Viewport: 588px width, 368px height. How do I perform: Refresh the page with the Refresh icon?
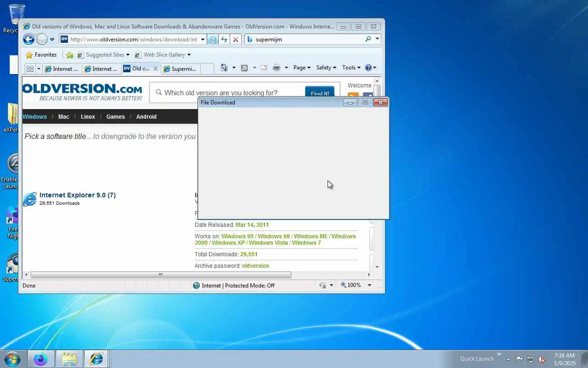(x=224, y=40)
